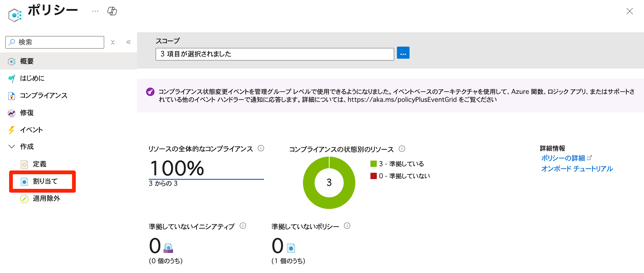Close the Policy blade
644x273 pixels.
point(630,11)
